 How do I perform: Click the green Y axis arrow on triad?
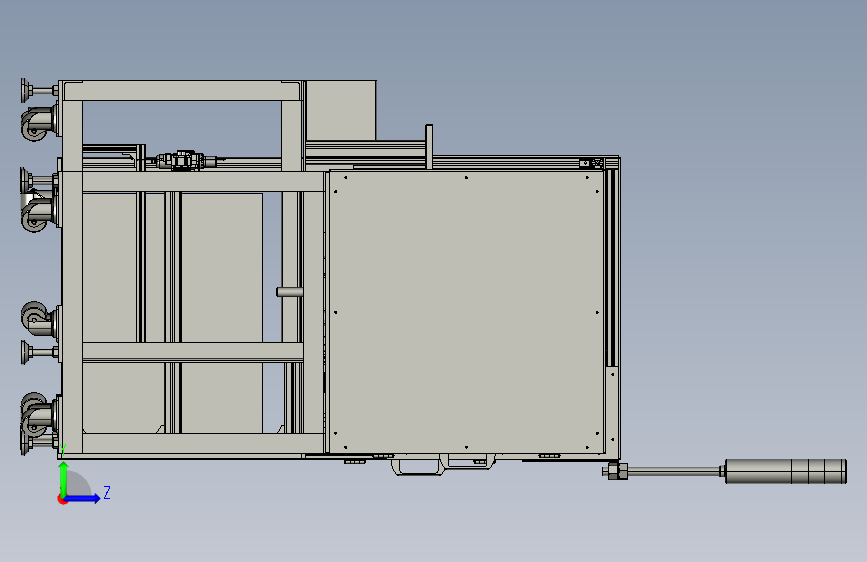coord(64,480)
